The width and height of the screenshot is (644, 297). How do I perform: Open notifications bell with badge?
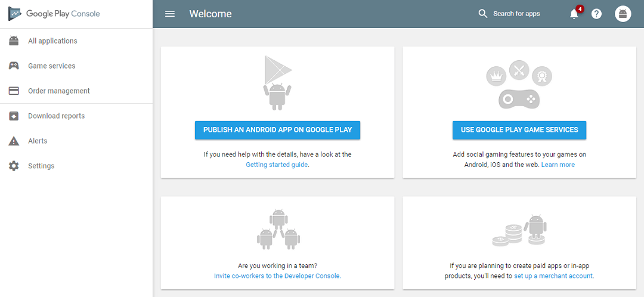click(x=575, y=13)
